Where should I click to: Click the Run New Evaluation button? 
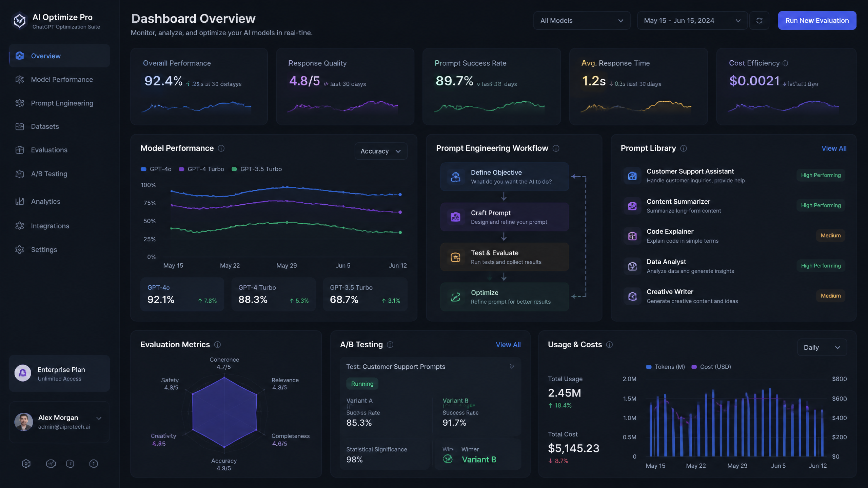pyautogui.click(x=817, y=21)
